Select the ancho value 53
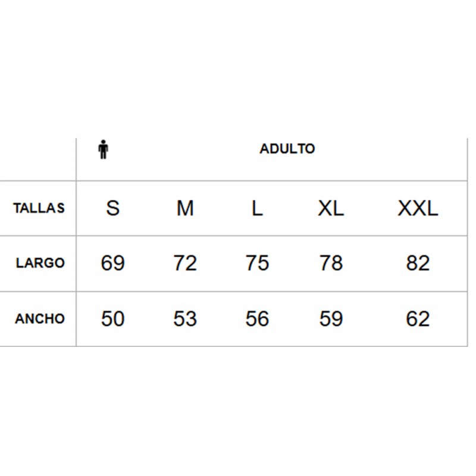This screenshot has width=476, height=476. click(x=185, y=319)
